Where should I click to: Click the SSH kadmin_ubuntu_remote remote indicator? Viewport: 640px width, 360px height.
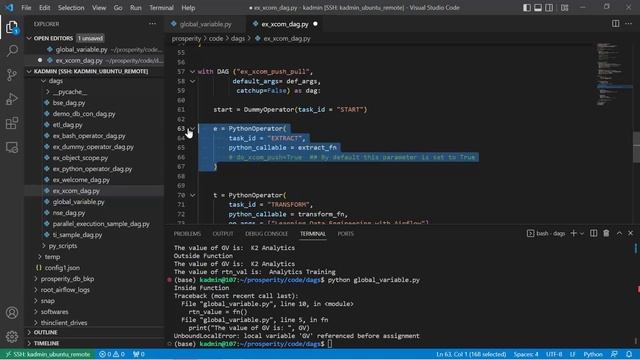(x=47, y=354)
